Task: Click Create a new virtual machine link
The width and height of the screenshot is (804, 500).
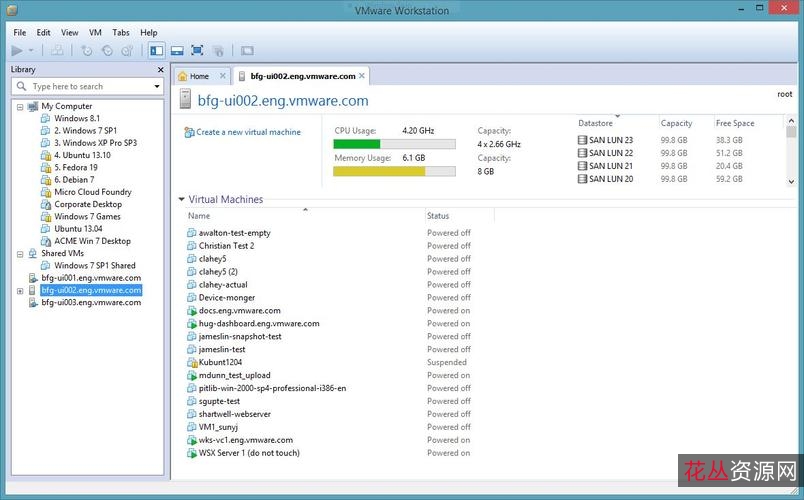Action: pyautogui.click(x=248, y=132)
